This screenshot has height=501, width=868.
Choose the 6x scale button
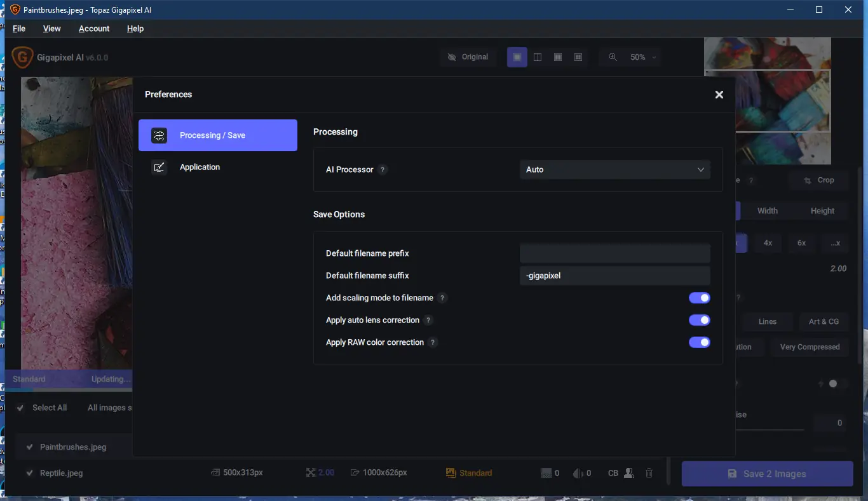(802, 243)
